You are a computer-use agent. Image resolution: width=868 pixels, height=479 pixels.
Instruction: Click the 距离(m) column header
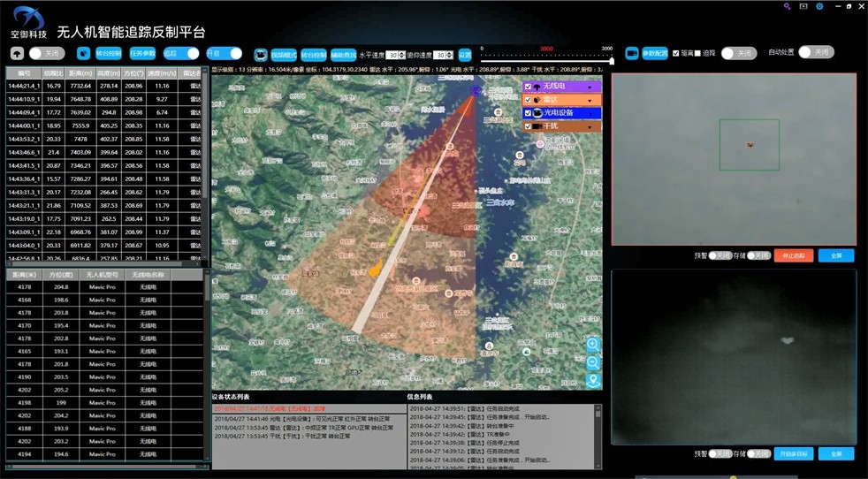[80, 73]
